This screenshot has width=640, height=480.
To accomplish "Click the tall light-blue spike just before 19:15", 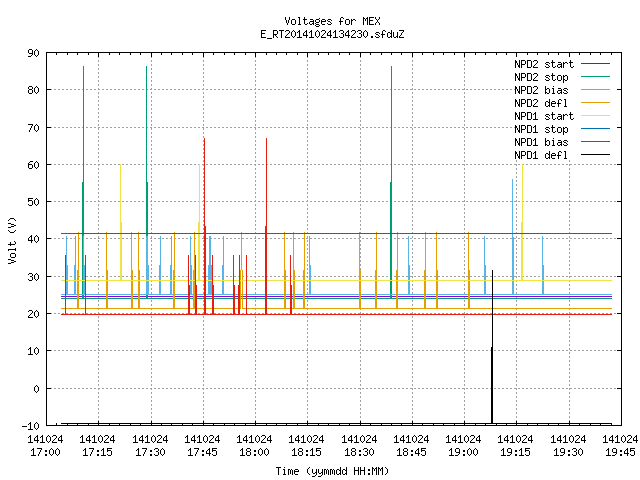I will (513, 237).
